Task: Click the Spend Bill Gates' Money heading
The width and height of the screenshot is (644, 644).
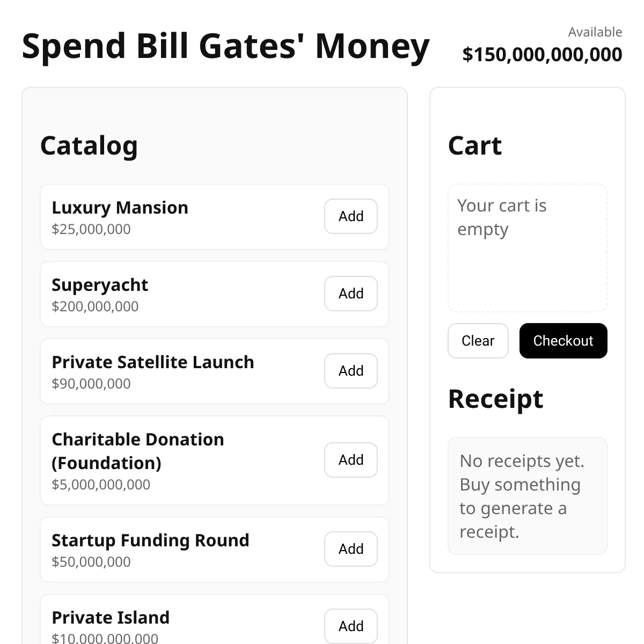Action: (x=225, y=46)
